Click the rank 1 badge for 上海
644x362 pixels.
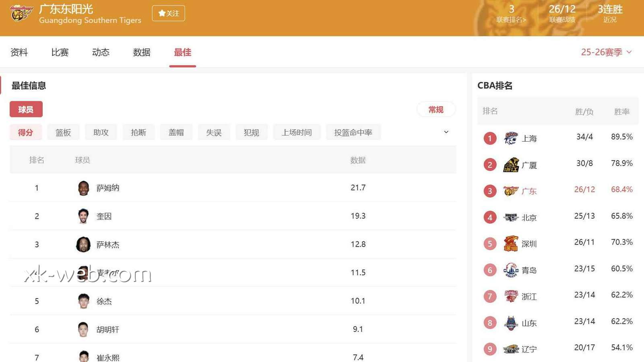click(490, 139)
